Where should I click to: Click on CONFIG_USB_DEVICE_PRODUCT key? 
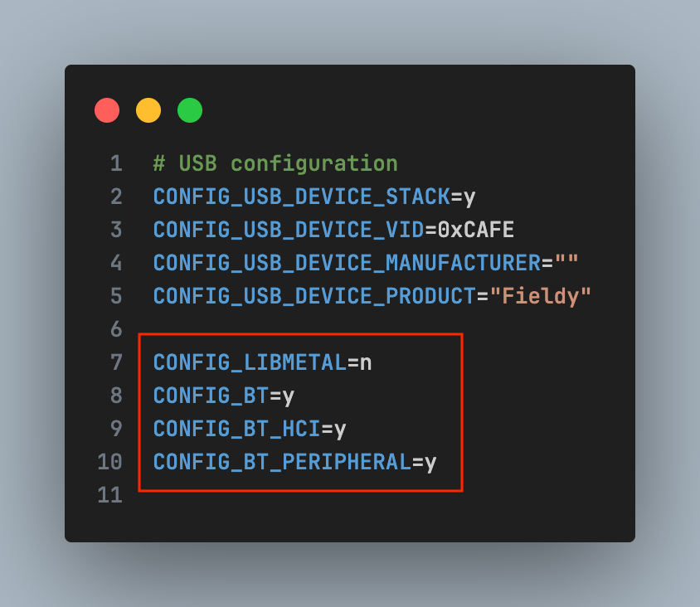pos(314,296)
